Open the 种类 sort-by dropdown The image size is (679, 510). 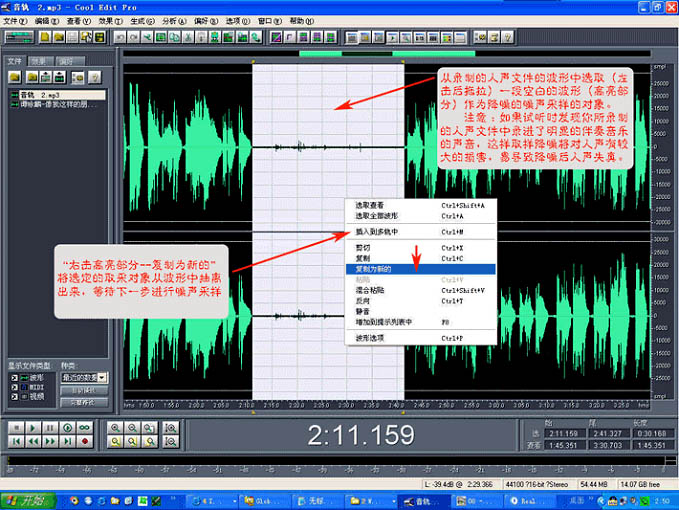(103, 378)
